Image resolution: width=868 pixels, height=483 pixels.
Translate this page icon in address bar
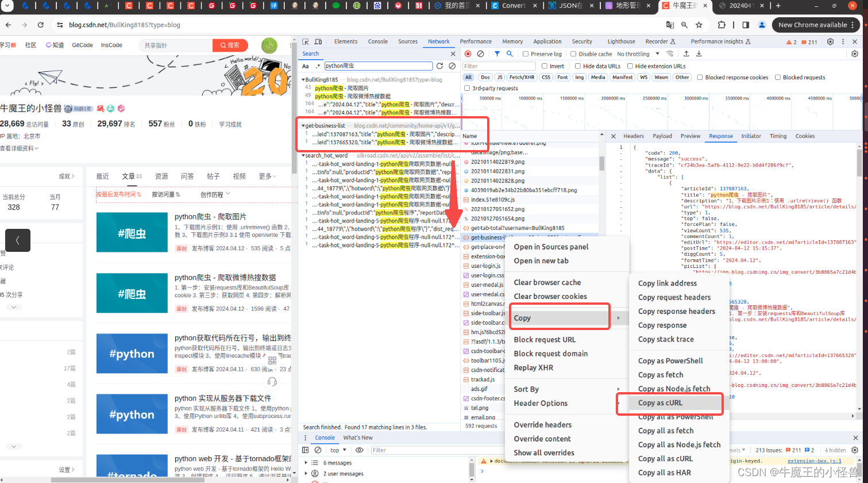(x=670, y=25)
